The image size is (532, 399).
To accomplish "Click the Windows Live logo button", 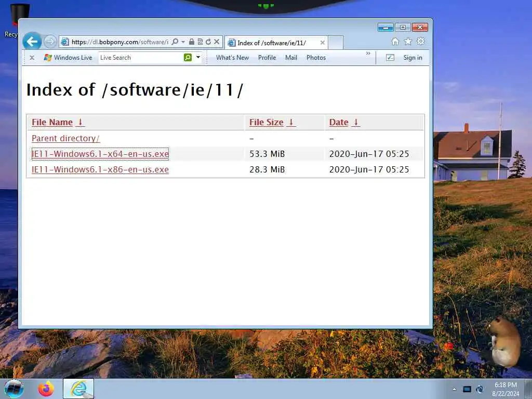I will pos(68,58).
